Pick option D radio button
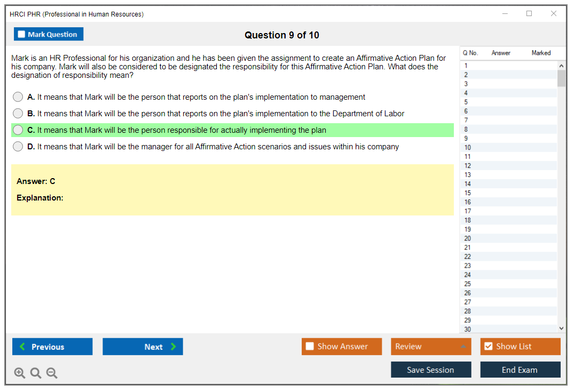The width and height of the screenshot is (574, 392). coord(18,147)
